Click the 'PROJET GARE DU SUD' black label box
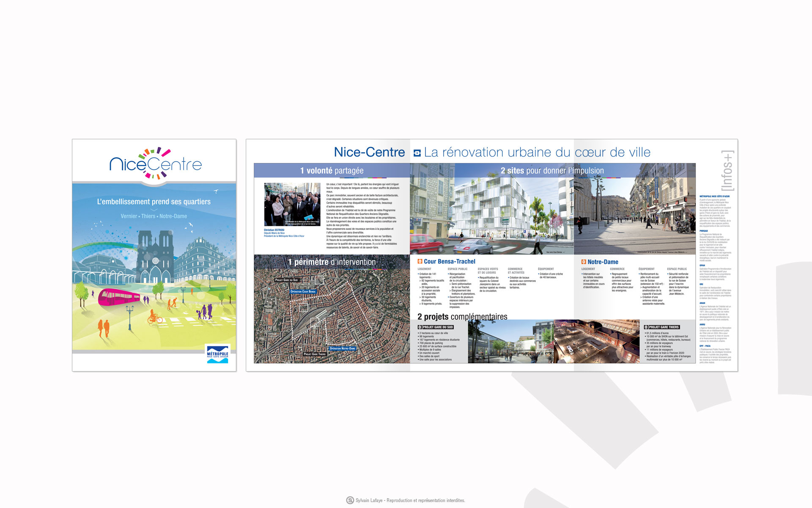Viewport: 812px width, 508px height. pyautogui.click(x=438, y=327)
